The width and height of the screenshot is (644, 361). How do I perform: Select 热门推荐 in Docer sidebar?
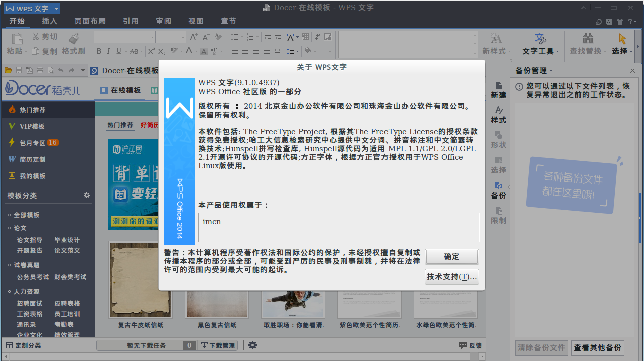48,110
